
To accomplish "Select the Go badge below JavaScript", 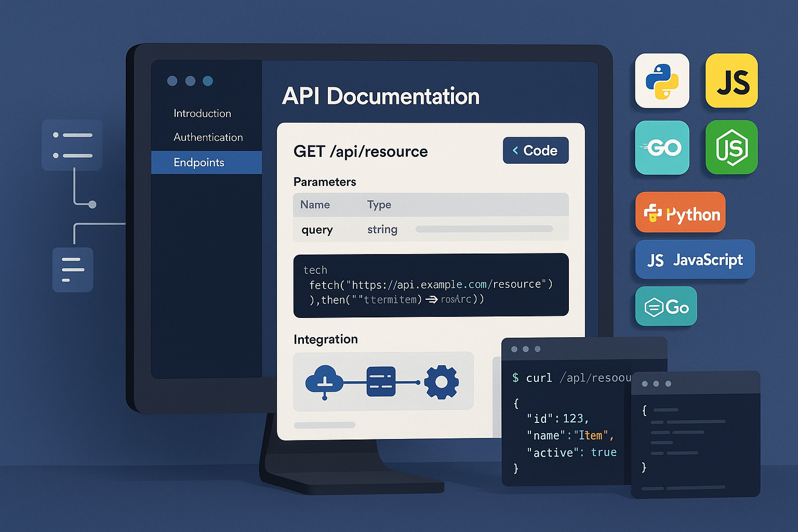I will (666, 307).
